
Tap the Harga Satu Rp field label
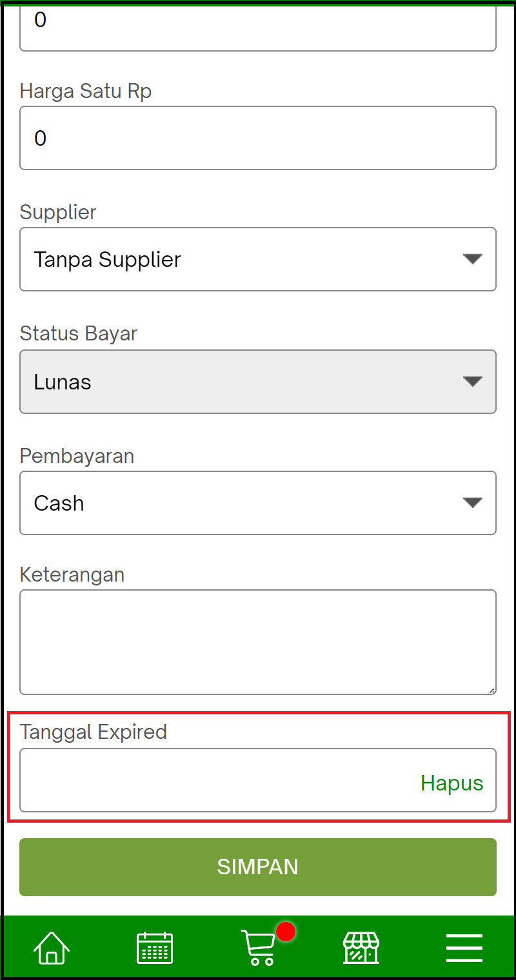86,91
